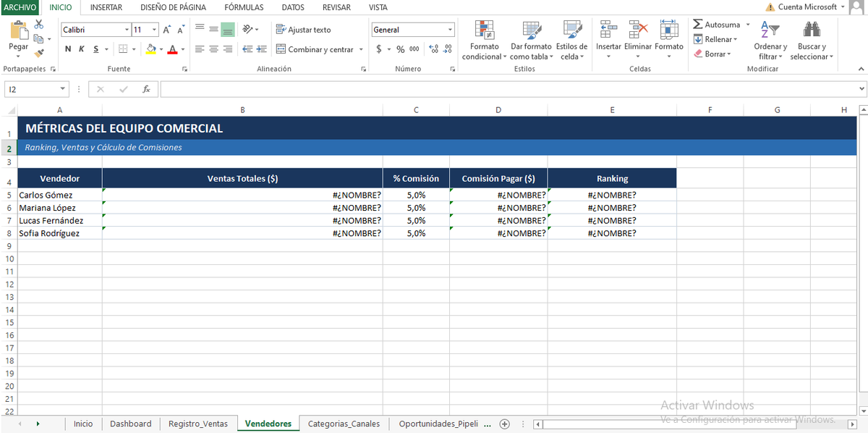Apply percent style format
Viewport: 868px width, 433px height.
(x=400, y=49)
